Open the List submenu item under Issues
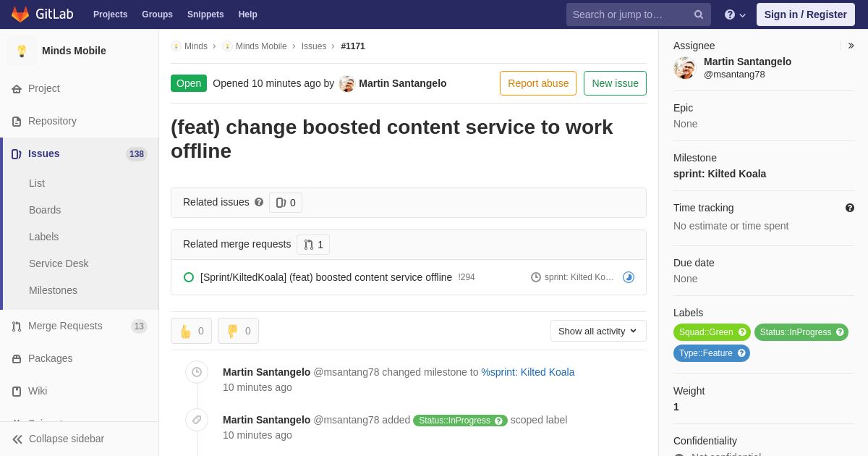 pyautogui.click(x=37, y=183)
